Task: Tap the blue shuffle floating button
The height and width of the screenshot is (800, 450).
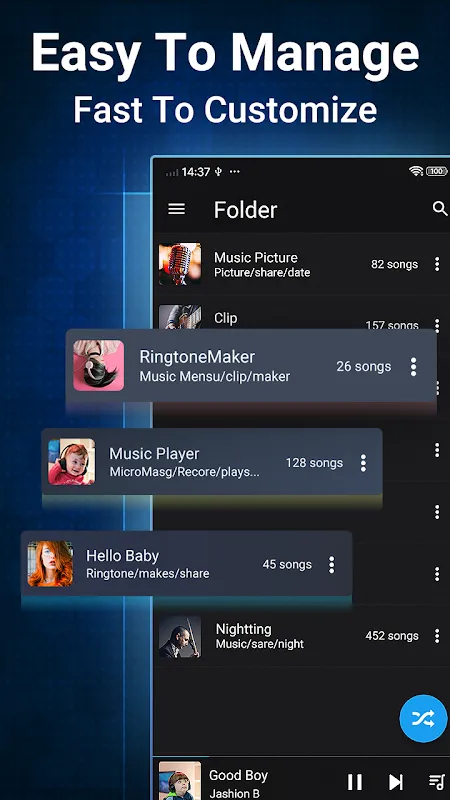Action: (x=423, y=718)
